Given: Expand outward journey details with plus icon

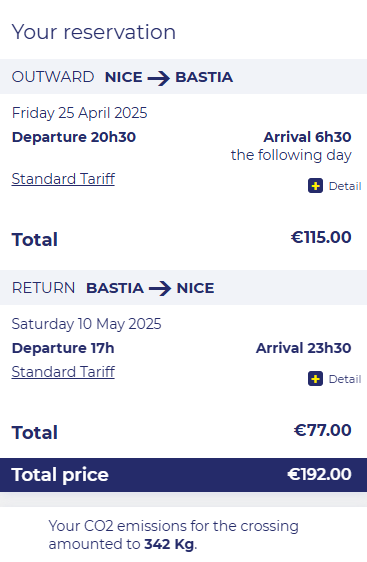Looking at the screenshot, I should pos(315,186).
